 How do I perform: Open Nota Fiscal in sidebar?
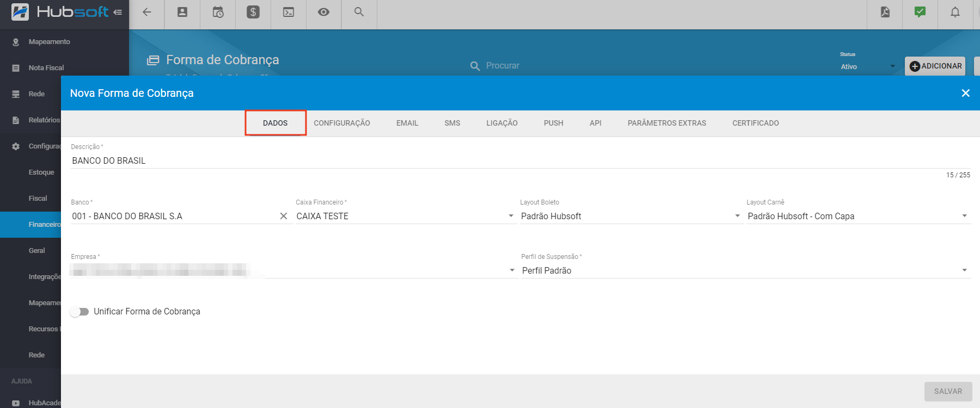(x=46, y=68)
